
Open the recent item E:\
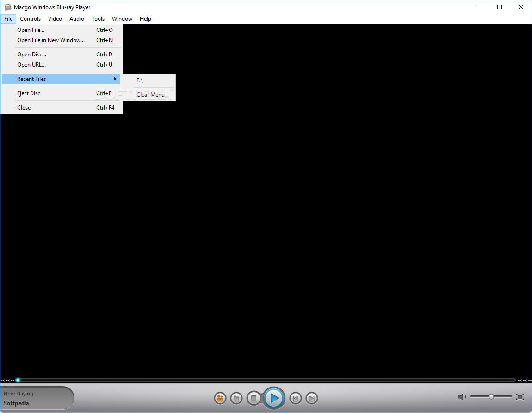coord(148,80)
